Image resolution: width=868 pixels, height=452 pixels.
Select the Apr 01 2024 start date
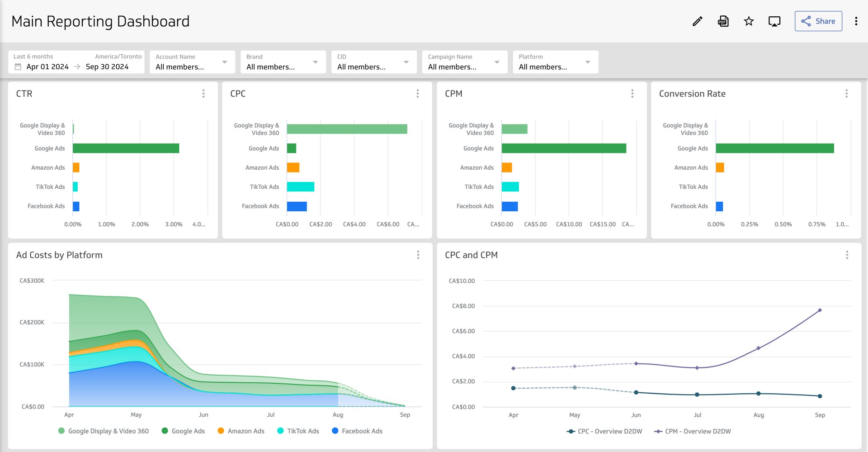[47, 67]
